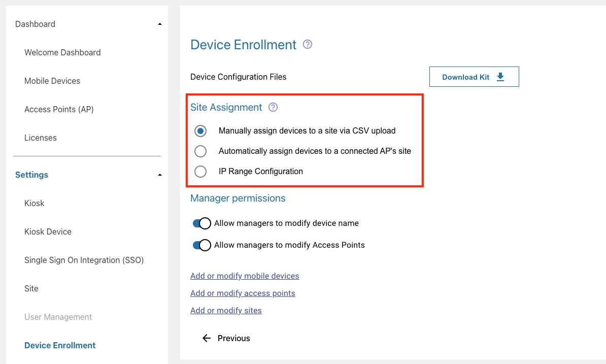Screen dimensions: 606x364
Task: Click the help icon next to Site Assignment
Action: [x=273, y=107]
